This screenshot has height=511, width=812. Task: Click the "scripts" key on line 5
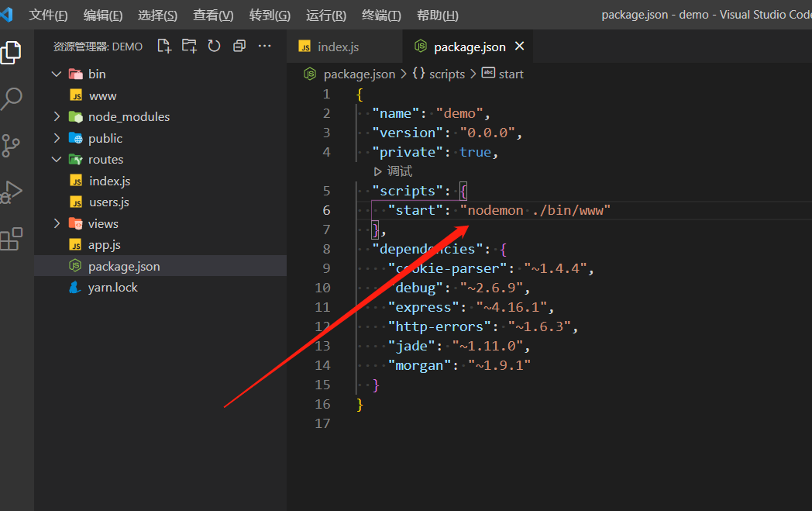pos(408,191)
